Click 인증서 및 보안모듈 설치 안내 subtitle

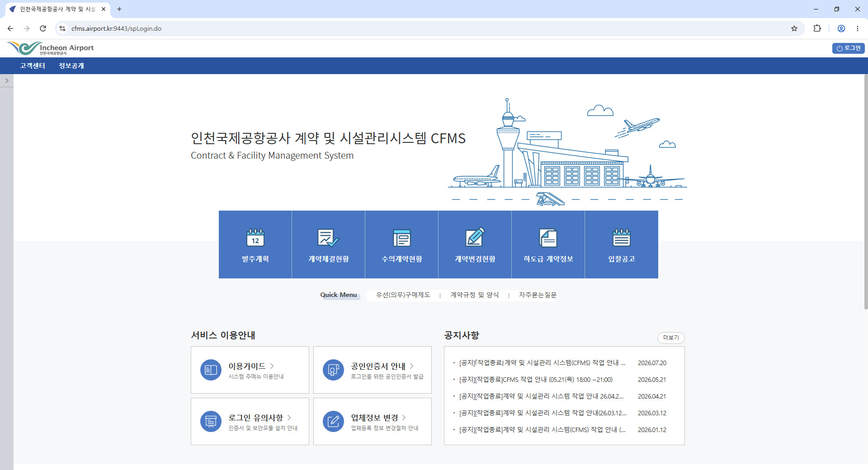(263, 428)
